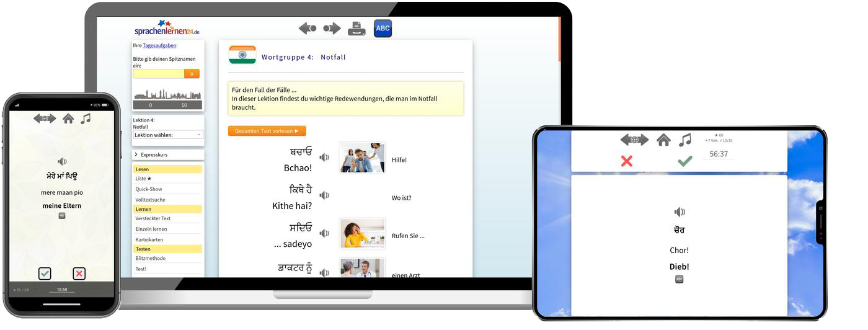868x330 pixels.
Task: Click the 56:37 timer on tablet
Action: pos(719,154)
